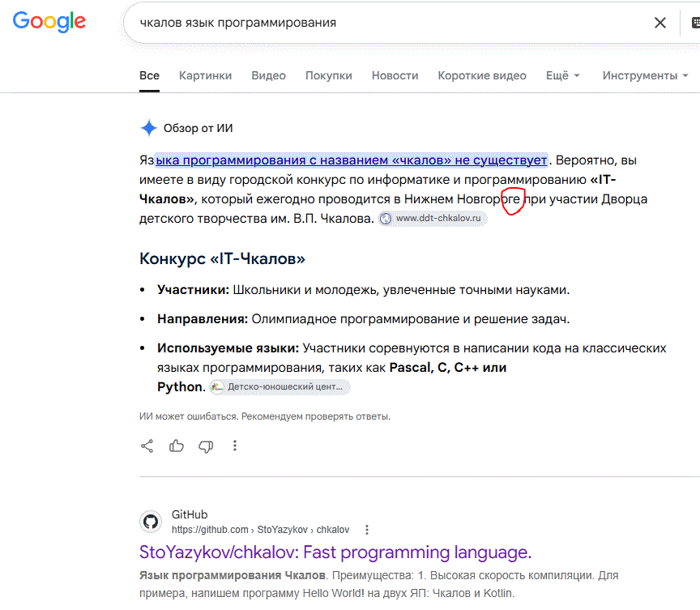The height and width of the screenshot is (610, 700).
Task: Switch to the Новости tab
Action: click(395, 75)
